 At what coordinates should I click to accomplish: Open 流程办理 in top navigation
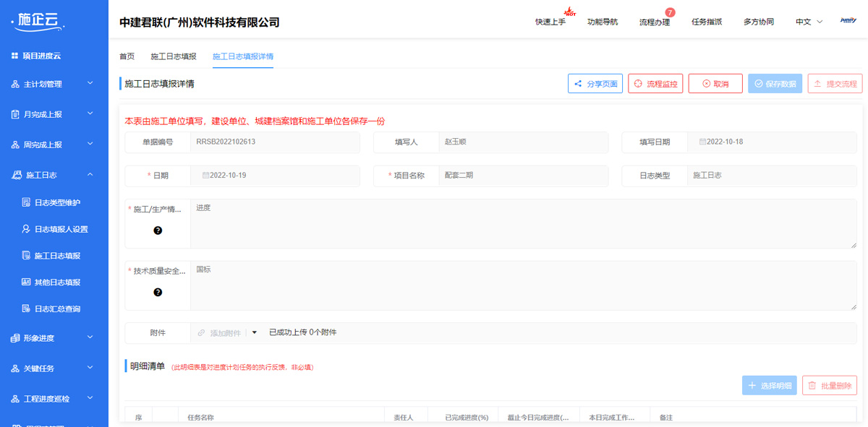(x=655, y=22)
